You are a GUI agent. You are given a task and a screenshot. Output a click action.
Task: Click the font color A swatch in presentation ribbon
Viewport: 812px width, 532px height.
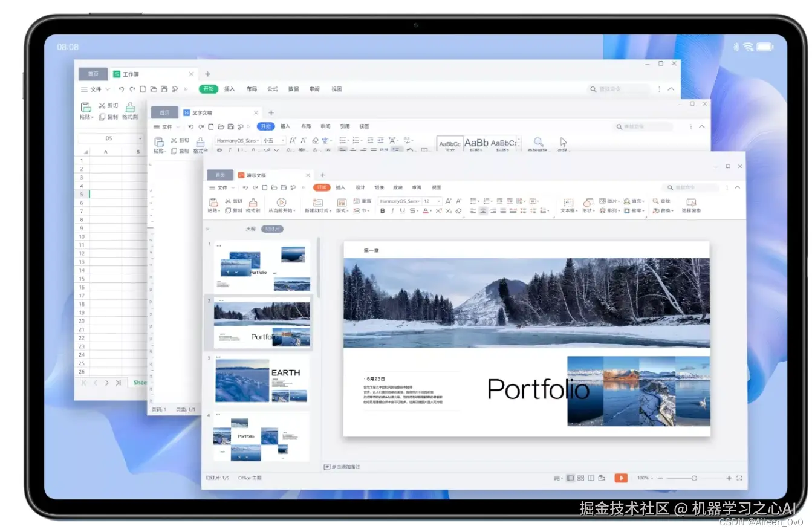click(425, 210)
